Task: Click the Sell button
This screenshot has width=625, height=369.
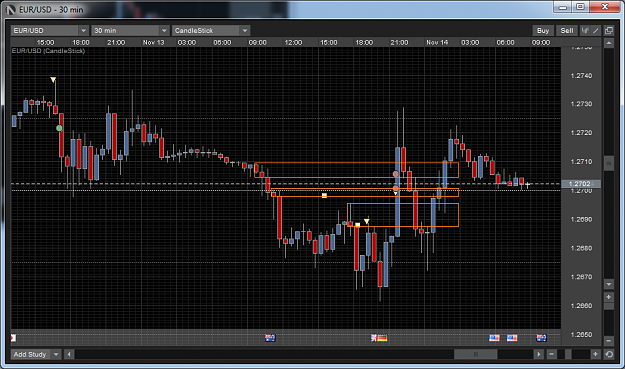Action: point(566,31)
